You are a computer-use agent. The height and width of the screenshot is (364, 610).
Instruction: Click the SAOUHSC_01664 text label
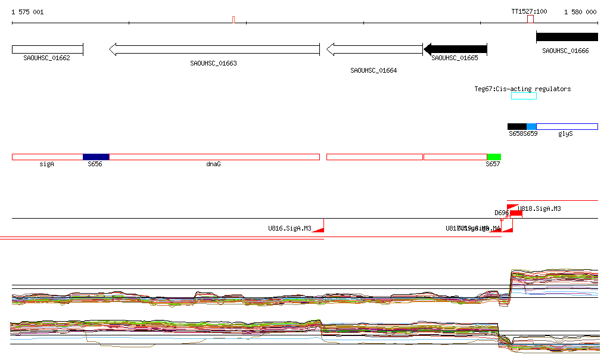coord(374,70)
